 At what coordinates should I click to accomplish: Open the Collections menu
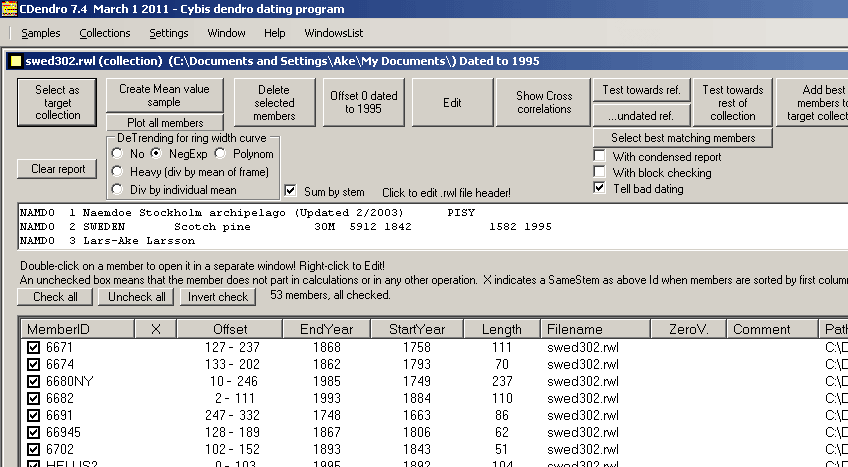pos(105,33)
